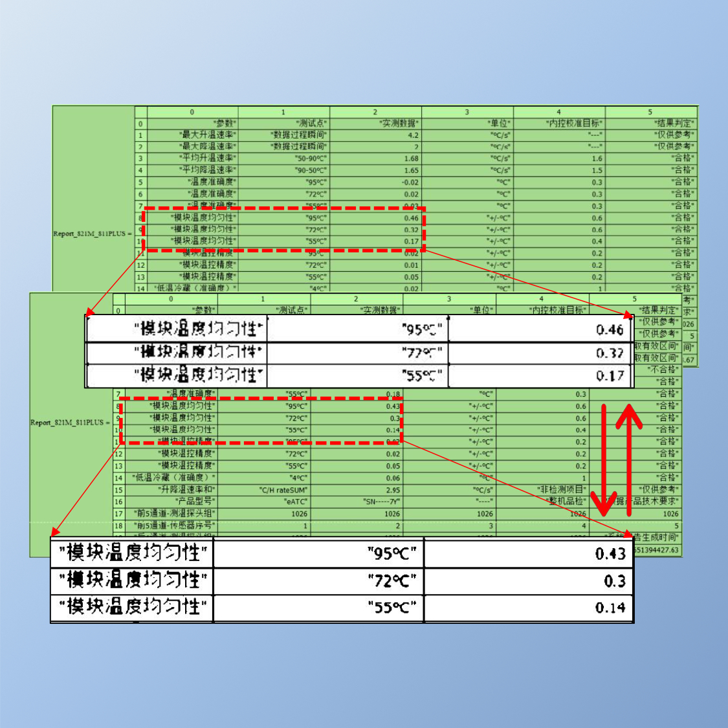Select the -0.02 value cell

point(375,182)
